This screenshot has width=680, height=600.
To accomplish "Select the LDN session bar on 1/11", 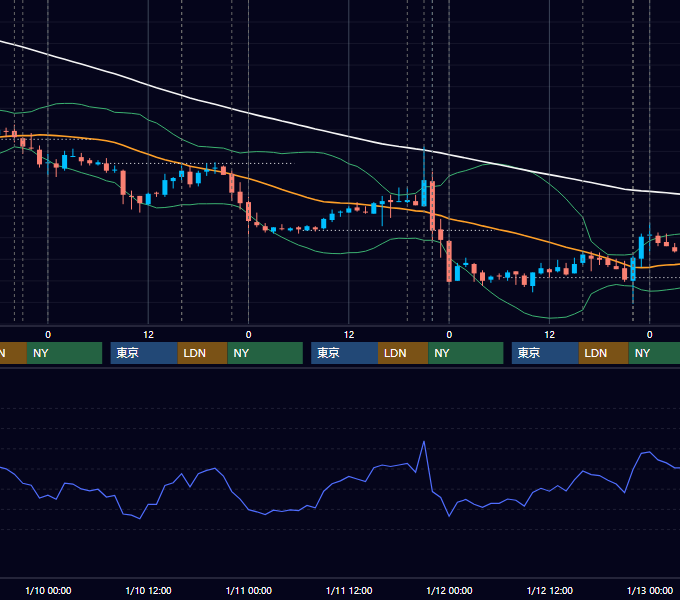I will tap(403, 353).
